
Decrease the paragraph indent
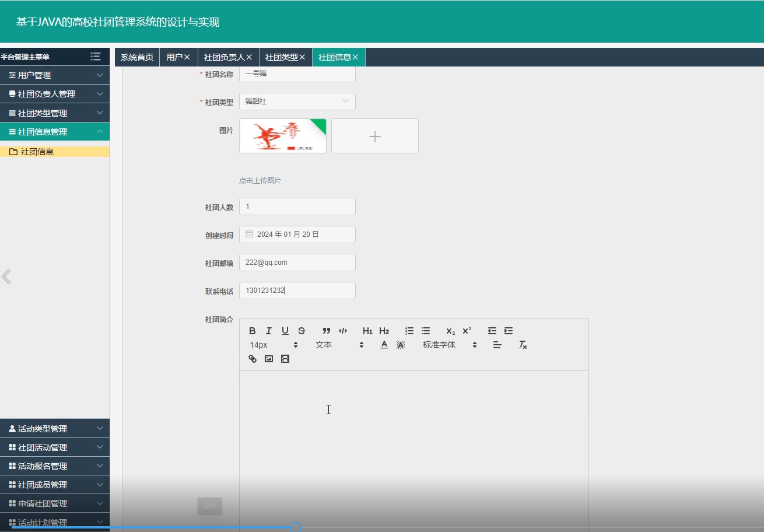pyautogui.click(x=492, y=331)
